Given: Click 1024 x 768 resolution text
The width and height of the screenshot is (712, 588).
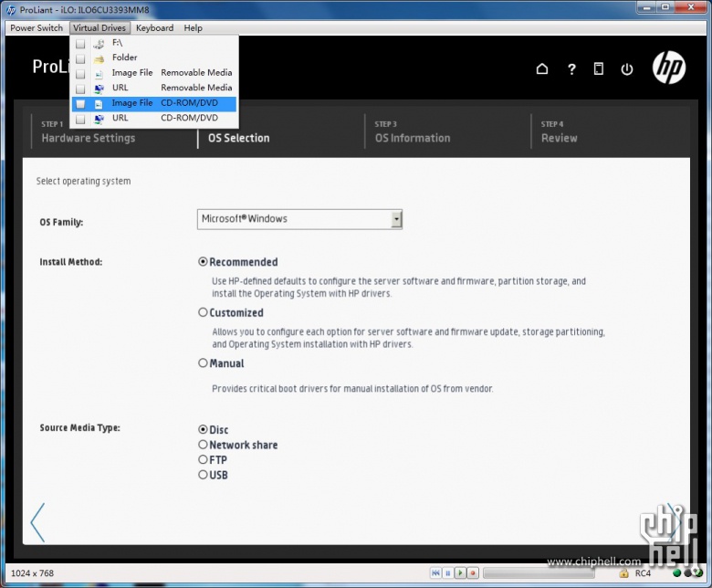Looking at the screenshot, I should [32, 573].
